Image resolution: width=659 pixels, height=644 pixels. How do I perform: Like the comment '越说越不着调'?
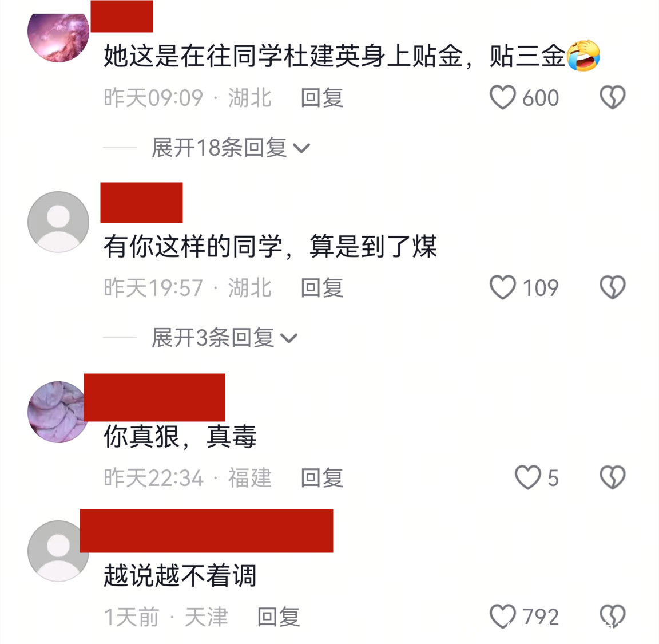click(x=503, y=617)
